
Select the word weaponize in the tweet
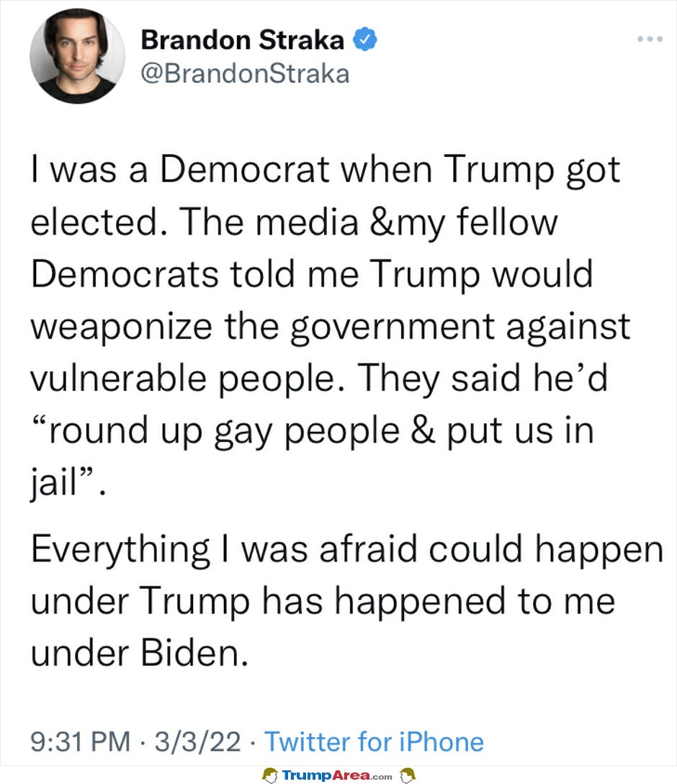click(122, 328)
